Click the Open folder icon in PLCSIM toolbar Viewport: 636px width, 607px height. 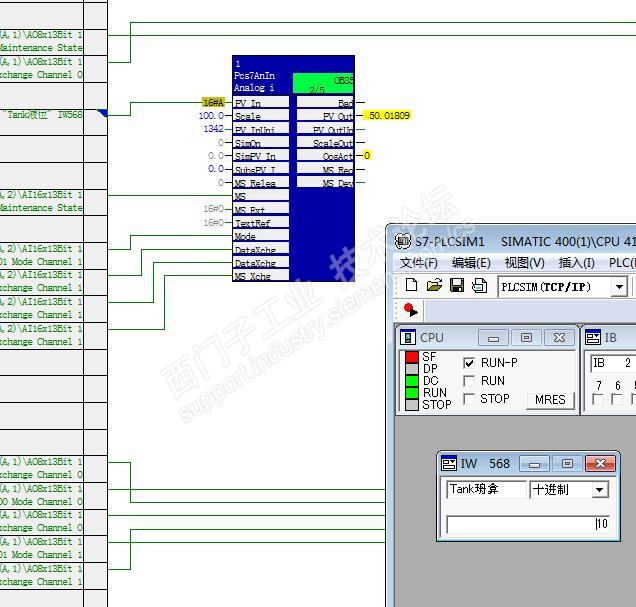pos(434,285)
